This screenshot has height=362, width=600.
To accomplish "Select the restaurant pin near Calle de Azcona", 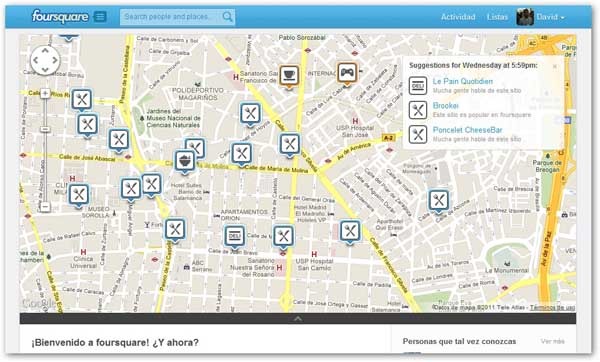I will point(439,200).
